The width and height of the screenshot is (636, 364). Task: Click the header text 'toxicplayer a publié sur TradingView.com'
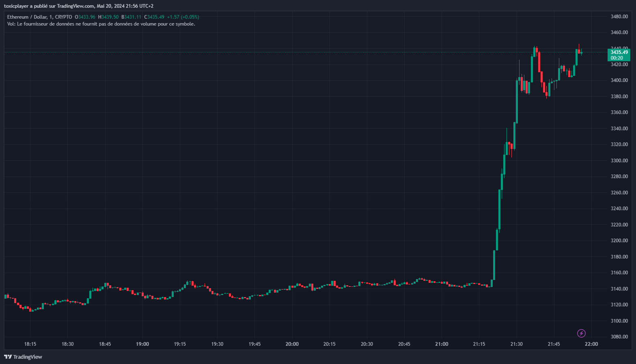(x=49, y=6)
